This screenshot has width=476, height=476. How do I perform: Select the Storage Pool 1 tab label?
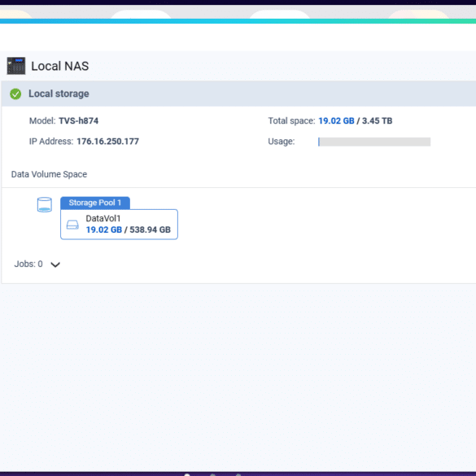point(95,203)
